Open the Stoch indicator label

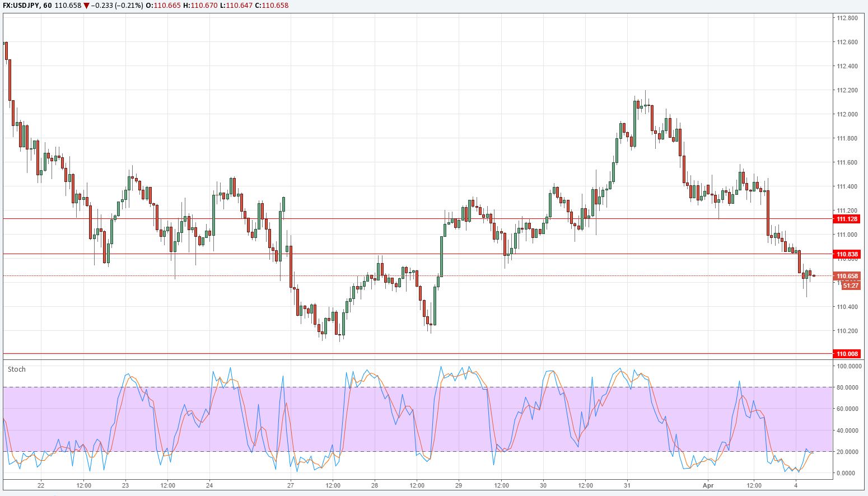[17, 369]
